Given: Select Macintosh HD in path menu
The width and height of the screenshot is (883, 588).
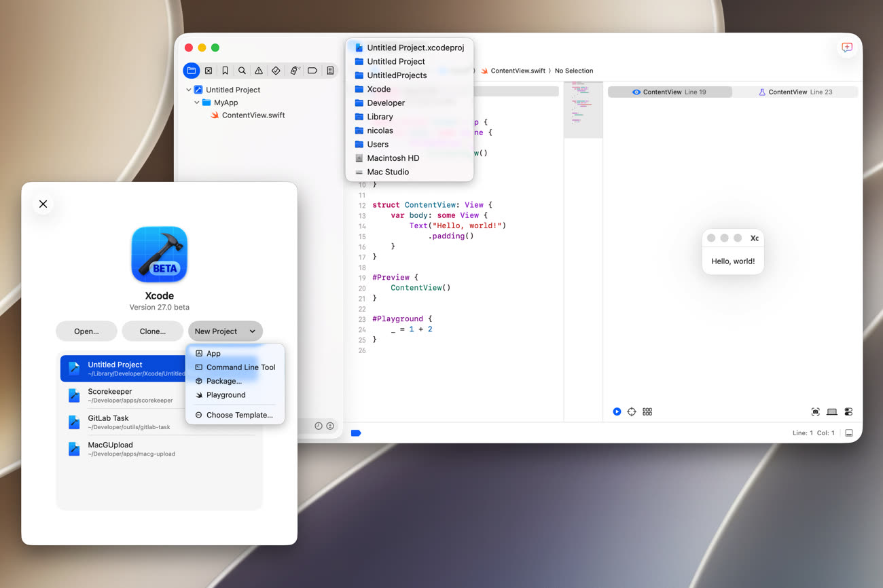Looking at the screenshot, I should pyautogui.click(x=410, y=158).
